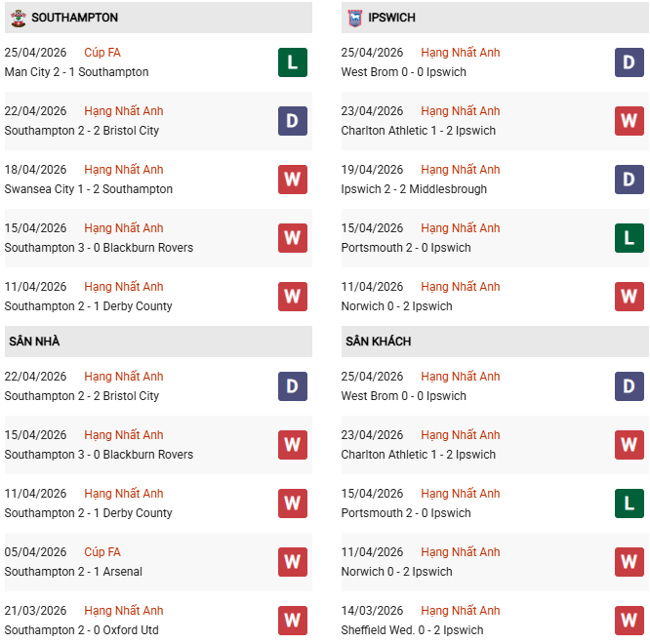This screenshot has width=650, height=644.
Task: Select the SOUTHAMPTON team header
Action: pyautogui.click(x=75, y=18)
